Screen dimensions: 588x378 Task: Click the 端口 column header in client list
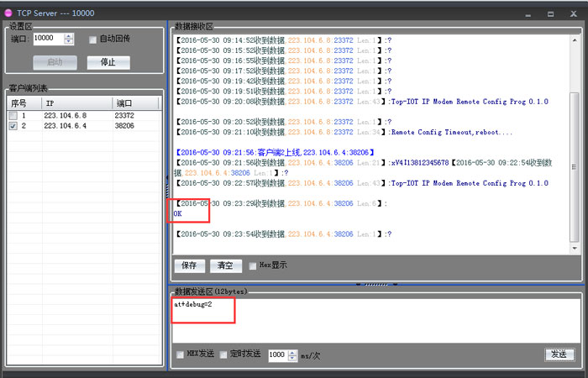point(134,102)
